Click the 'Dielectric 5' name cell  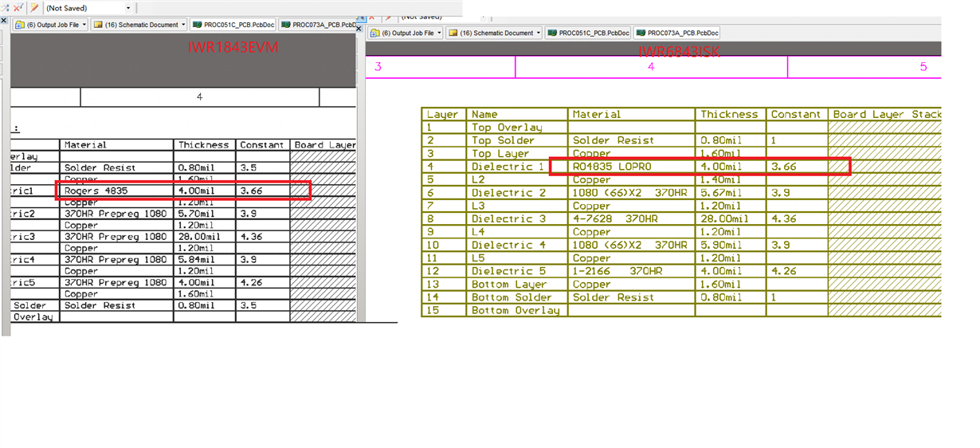tap(517, 271)
